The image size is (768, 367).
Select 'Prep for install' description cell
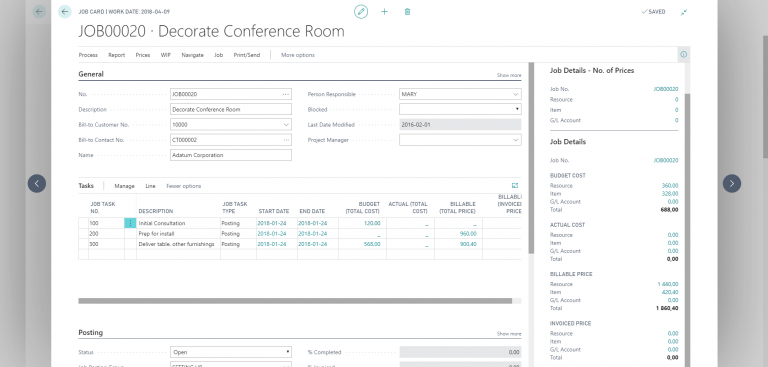(178, 234)
